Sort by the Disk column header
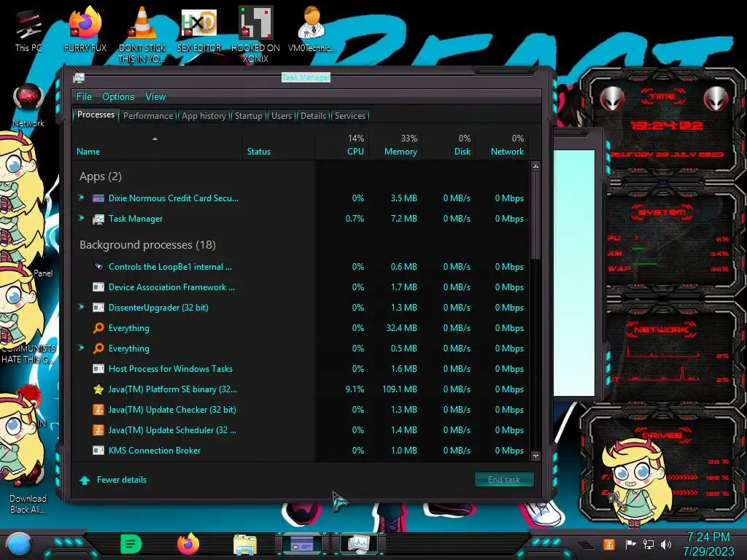The image size is (747, 560). click(449, 145)
